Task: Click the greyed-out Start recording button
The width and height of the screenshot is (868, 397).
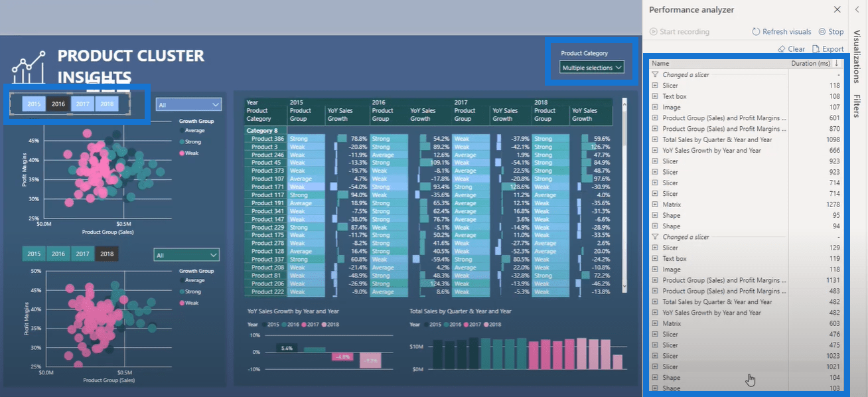Action: point(680,31)
